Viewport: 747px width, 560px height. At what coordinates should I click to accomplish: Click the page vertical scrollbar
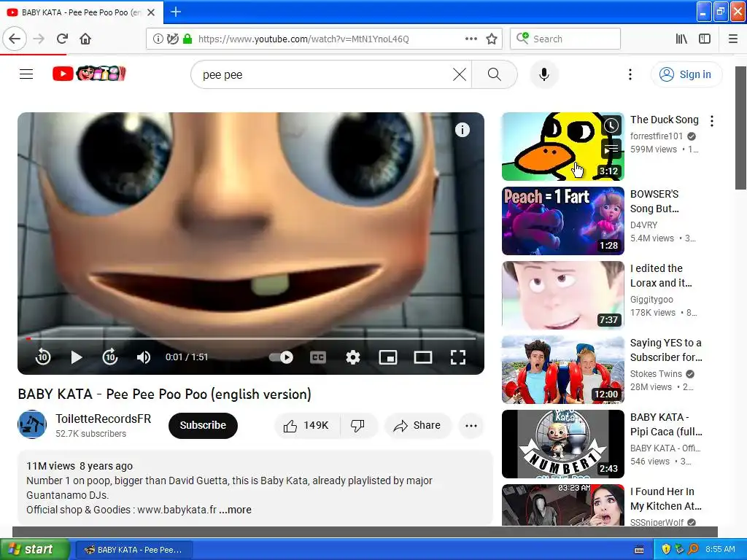point(740,128)
